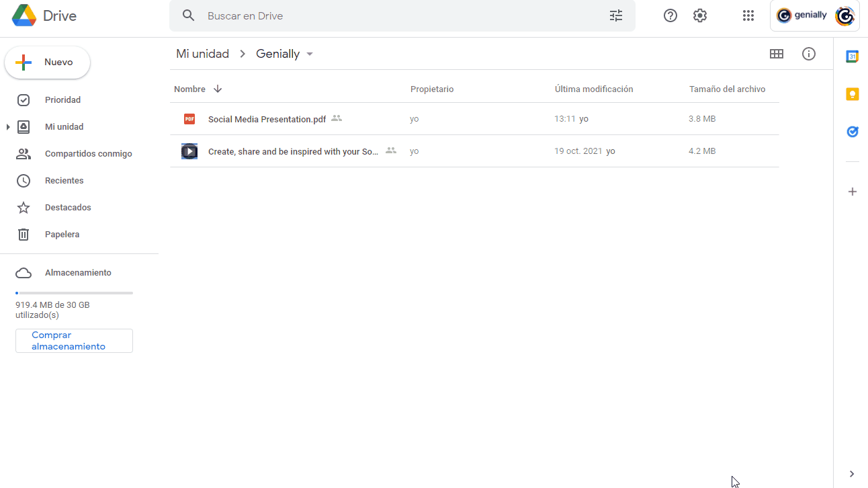
Task: Click the storage cloud icon
Action: (24, 273)
